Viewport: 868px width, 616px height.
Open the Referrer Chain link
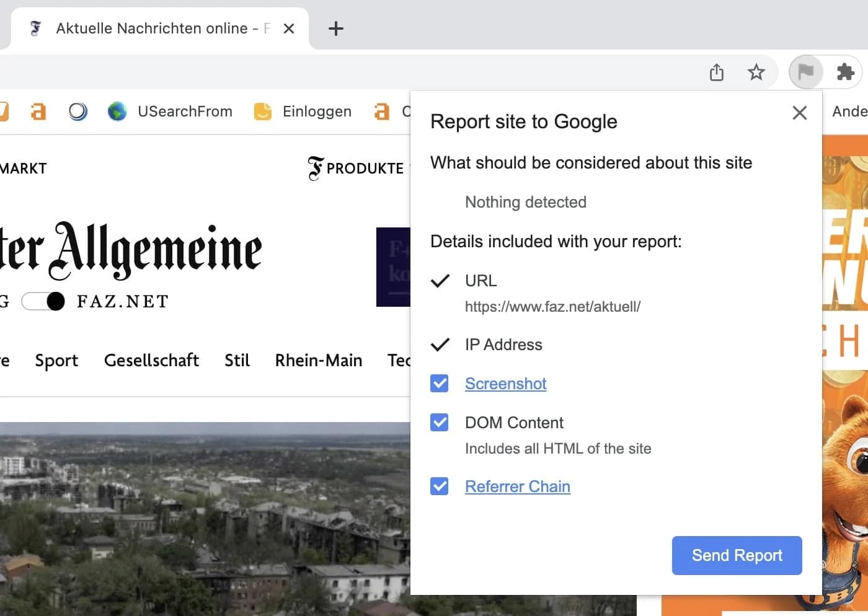517,486
